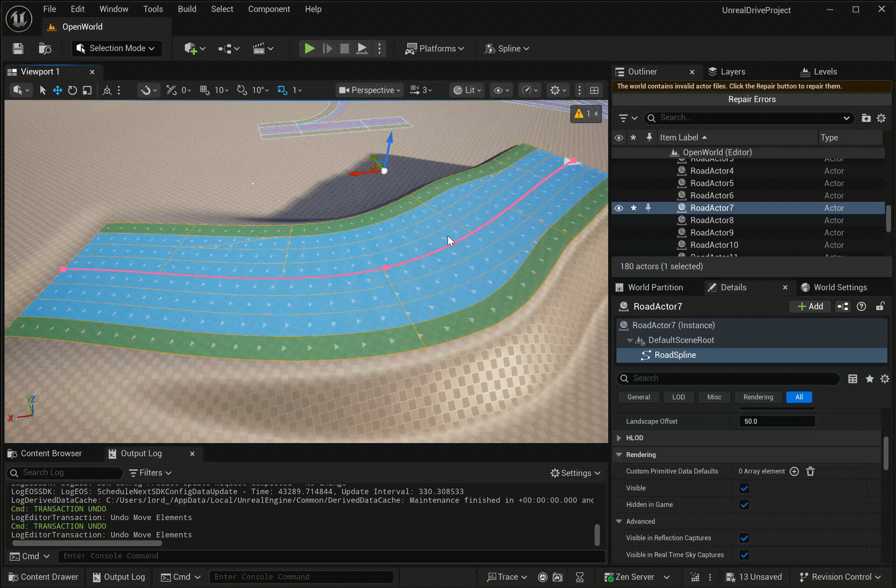Uncheck the Visible checkbox
The image size is (896, 588).
point(744,488)
